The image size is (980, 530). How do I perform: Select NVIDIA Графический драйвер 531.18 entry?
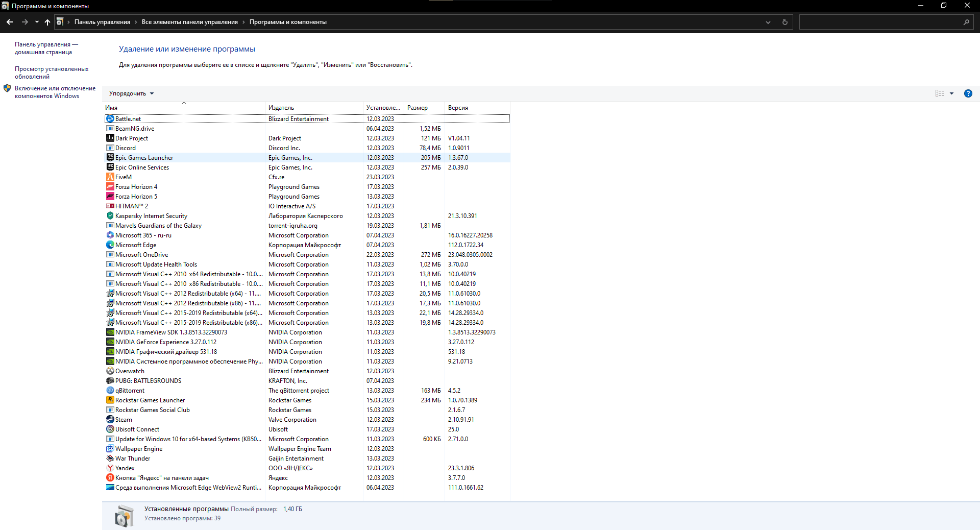tap(307, 352)
